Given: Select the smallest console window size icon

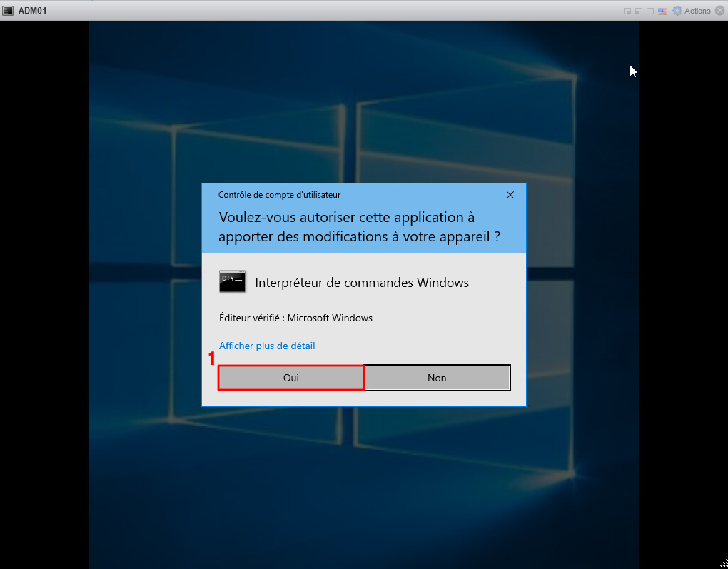Looking at the screenshot, I should point(627,11).
